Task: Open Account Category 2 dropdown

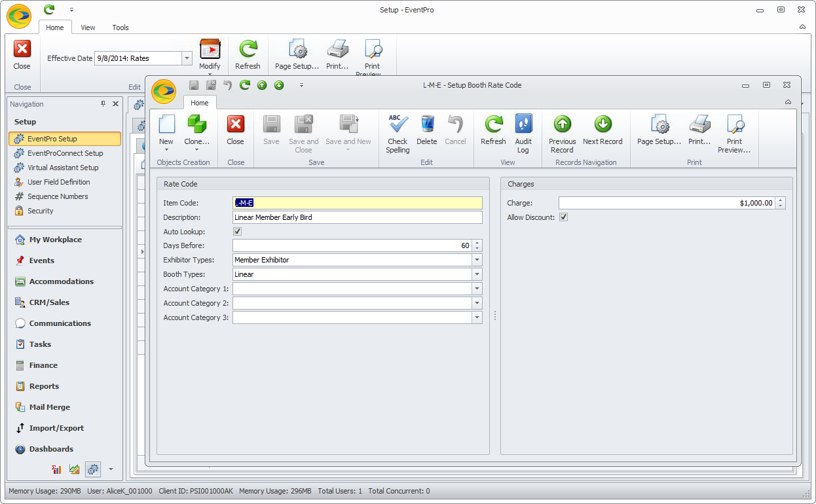Action: (x=477, y=303)
